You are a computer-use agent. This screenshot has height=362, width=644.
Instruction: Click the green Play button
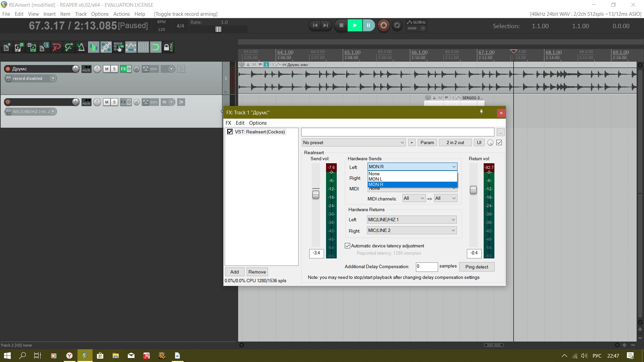point(355,25)
